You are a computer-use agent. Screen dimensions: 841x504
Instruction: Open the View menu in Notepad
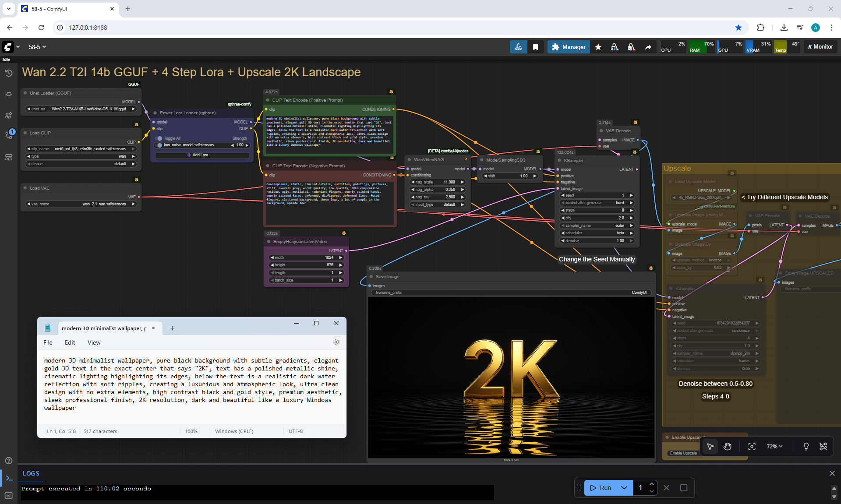94,342
